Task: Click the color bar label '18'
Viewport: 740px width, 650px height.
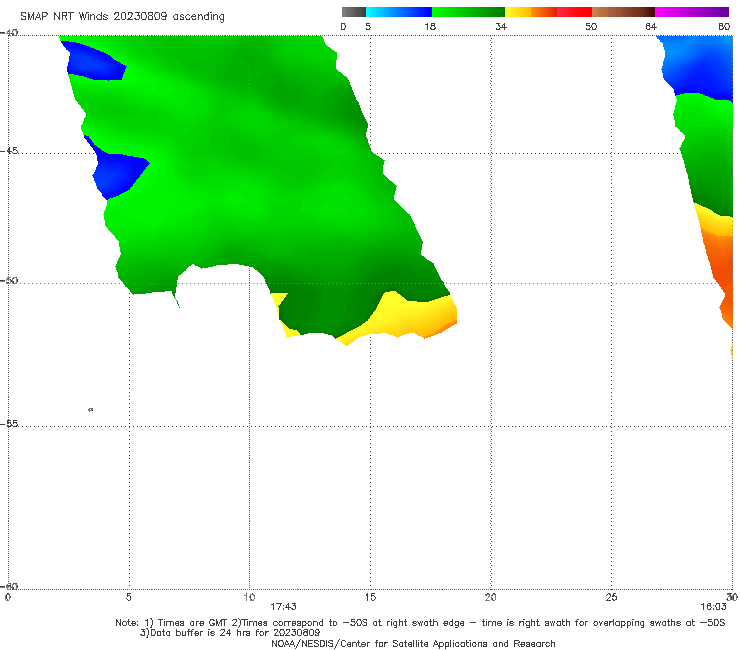Action: pos(430,26)
